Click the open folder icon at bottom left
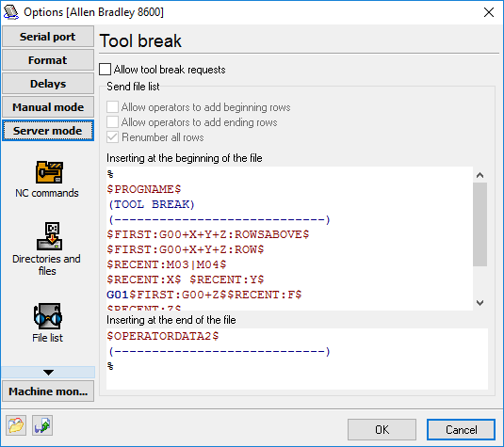 (16, 425)
